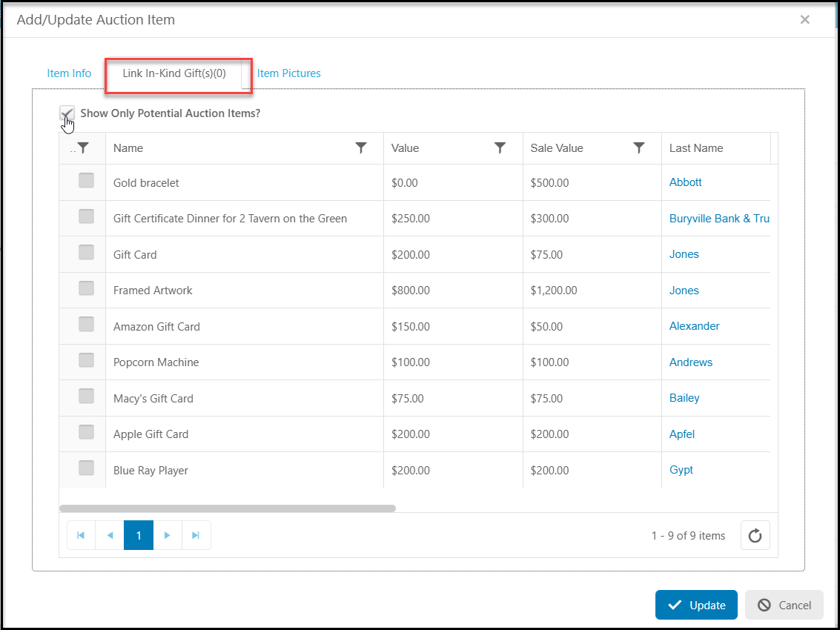
Task: Click the horizontal scrollbar under the grid
Action: click(228, 508)
